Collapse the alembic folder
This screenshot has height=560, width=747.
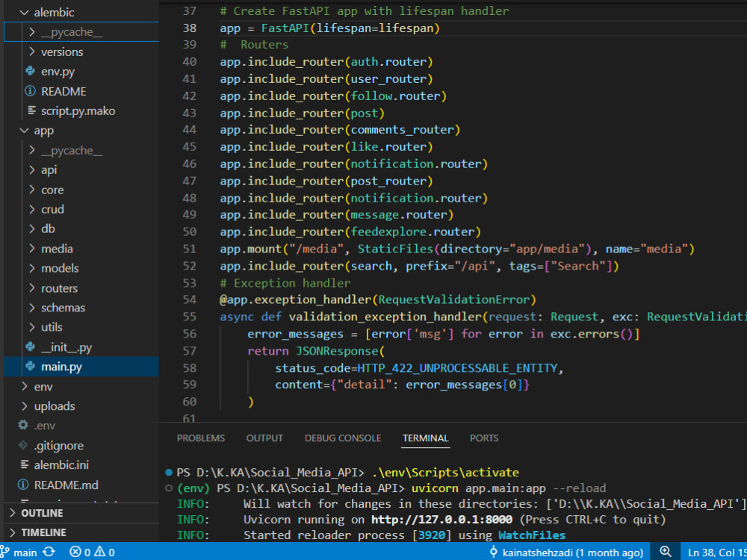point(24,13)
